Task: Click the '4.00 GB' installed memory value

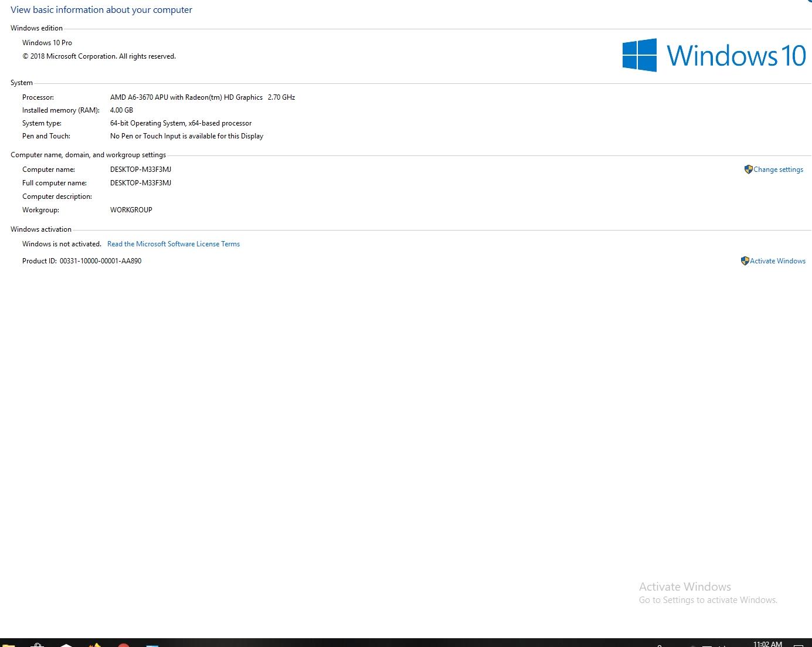Action: coord(121,110)
